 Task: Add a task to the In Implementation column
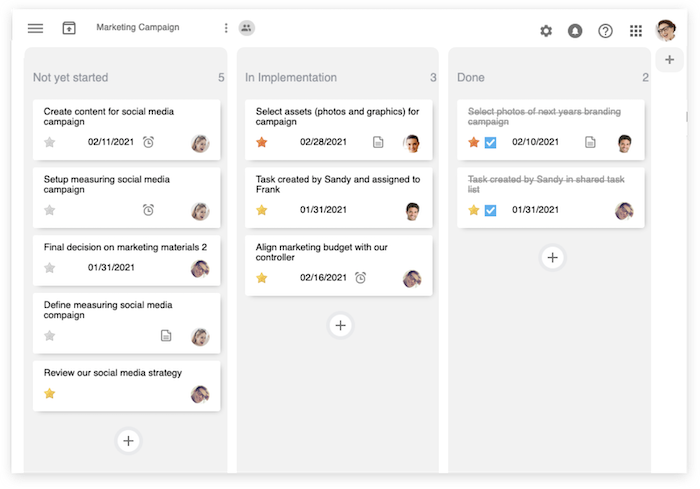coord(340,325)
